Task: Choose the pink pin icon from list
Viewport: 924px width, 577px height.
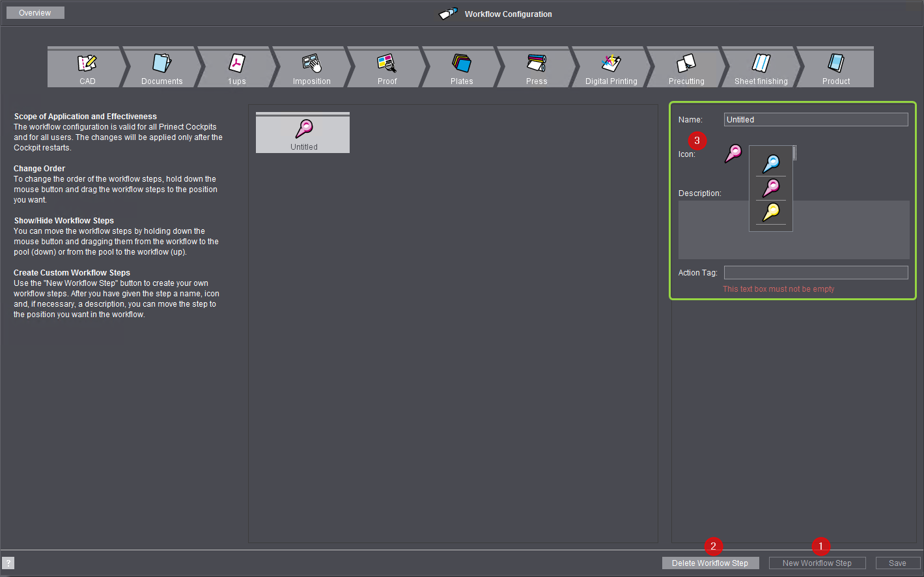Action: (x=771, y=188)
